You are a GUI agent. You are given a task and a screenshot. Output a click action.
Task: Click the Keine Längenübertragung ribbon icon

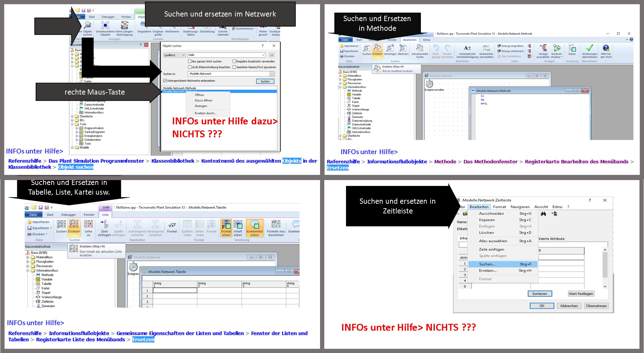(x=125, y=28)
